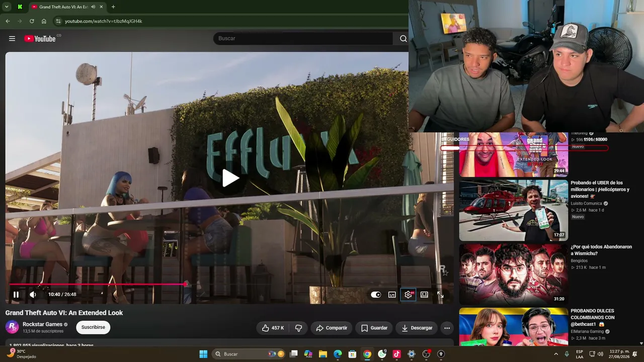Switch to Google Chrome on the taskbar

pos(367,354)
